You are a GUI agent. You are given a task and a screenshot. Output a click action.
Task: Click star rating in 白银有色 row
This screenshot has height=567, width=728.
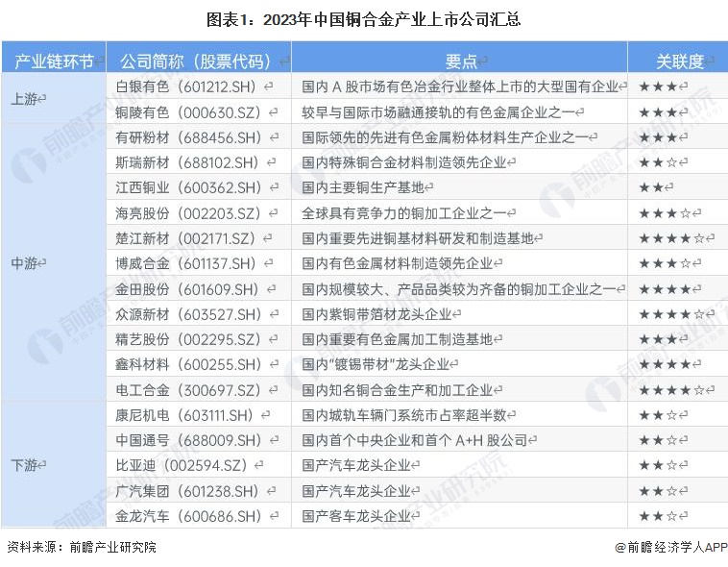coord(658,86)
